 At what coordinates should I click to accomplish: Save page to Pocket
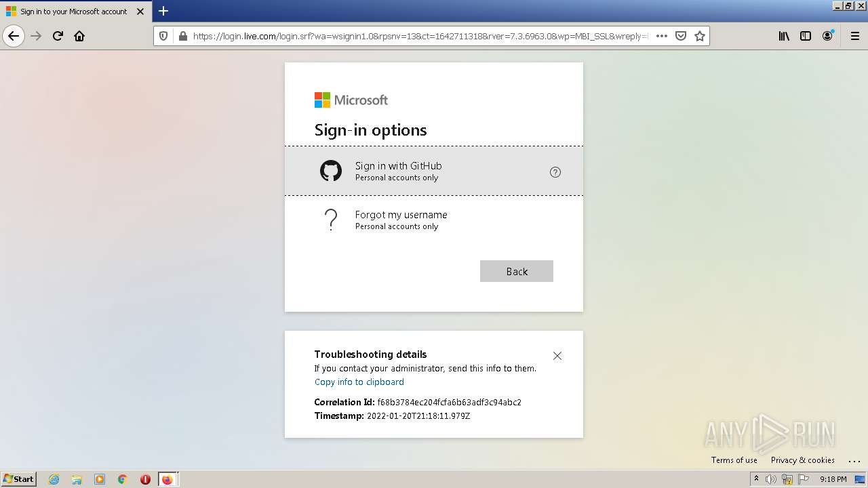point(681,36)
